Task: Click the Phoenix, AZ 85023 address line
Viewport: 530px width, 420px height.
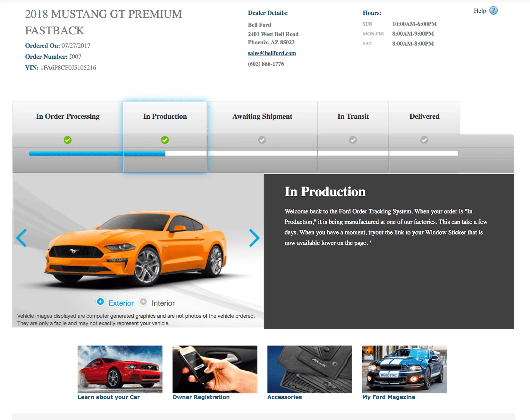Action: point(271,42)
